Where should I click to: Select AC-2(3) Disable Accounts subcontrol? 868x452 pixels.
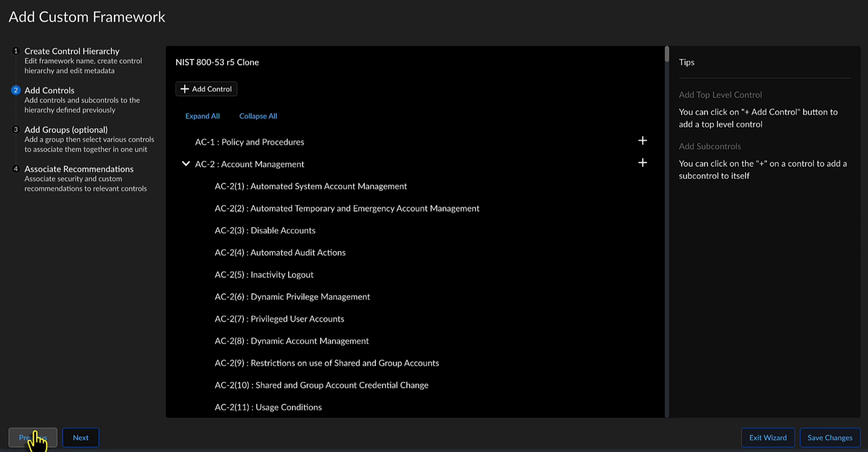point(265,230)
